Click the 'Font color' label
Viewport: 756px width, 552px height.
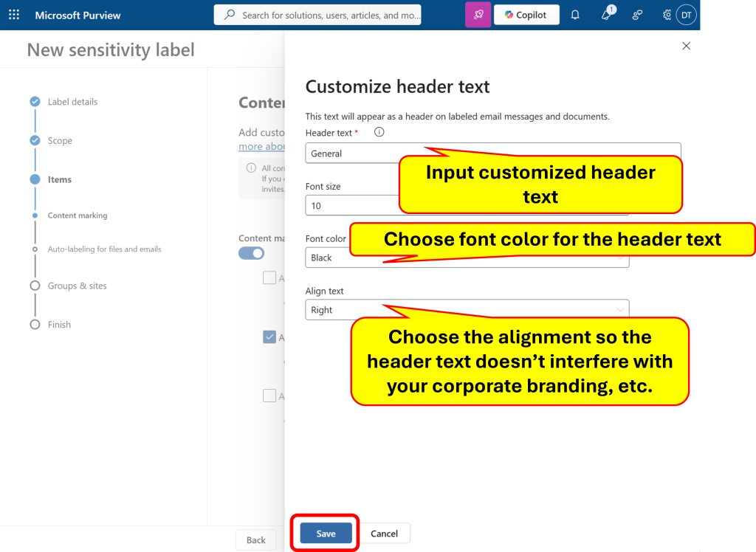point(326,238)
